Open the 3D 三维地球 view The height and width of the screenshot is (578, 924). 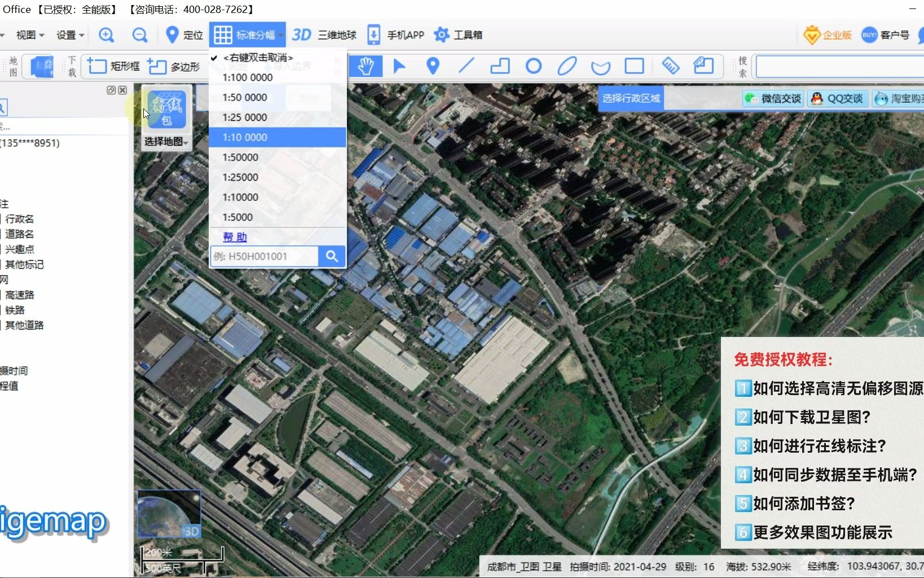324,35
